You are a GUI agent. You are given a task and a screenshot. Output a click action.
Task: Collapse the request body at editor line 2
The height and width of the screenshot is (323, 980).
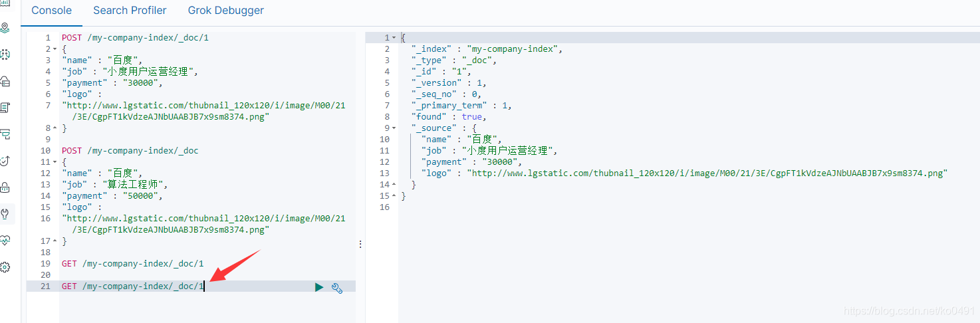[55, 49]
